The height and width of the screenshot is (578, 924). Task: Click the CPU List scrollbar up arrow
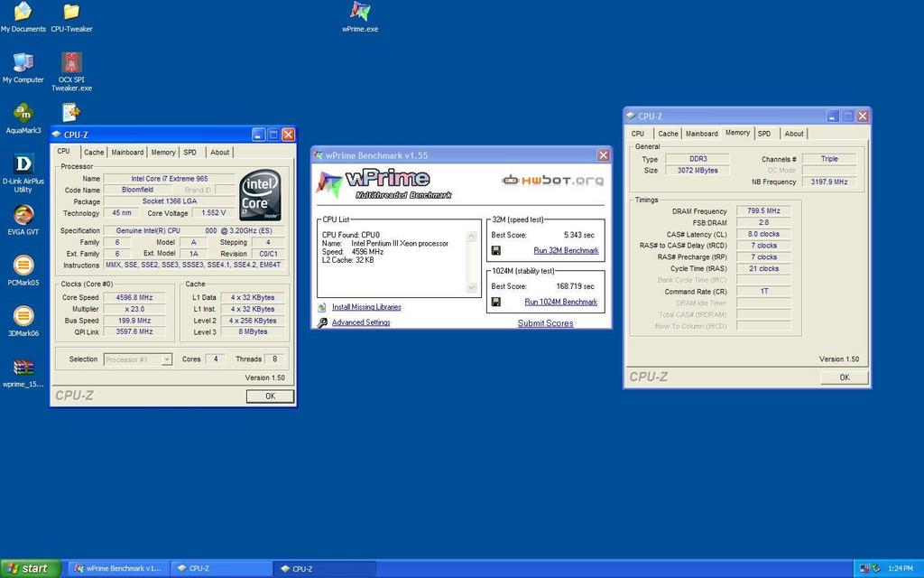point(471,237)
